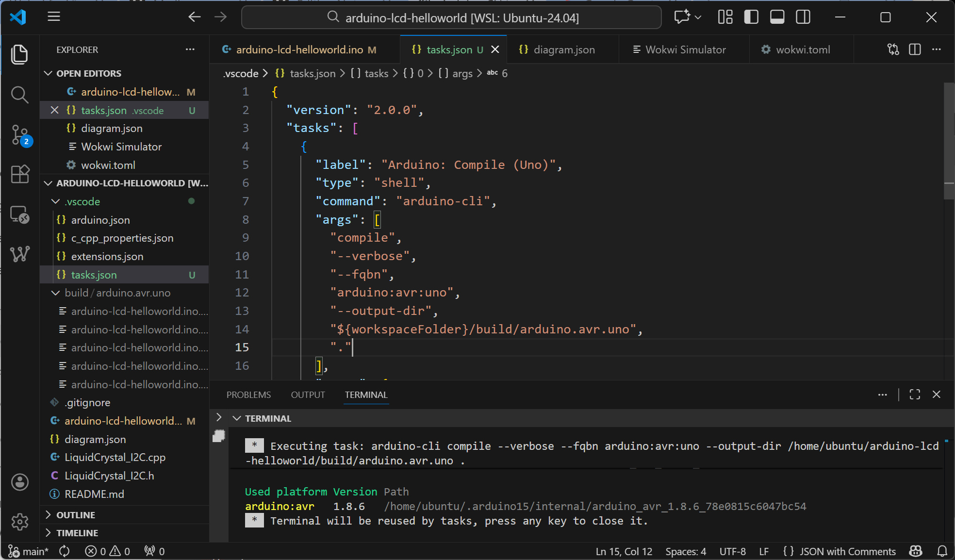Click the main* branch indicator
Screen dimensions: 955x560
coord(29,551)
